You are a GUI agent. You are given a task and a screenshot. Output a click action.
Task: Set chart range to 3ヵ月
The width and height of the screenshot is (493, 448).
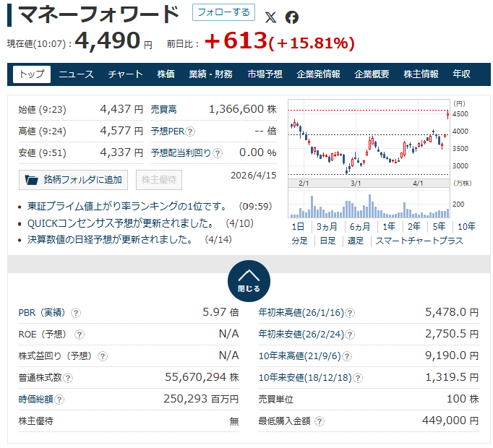click(327, 226)
